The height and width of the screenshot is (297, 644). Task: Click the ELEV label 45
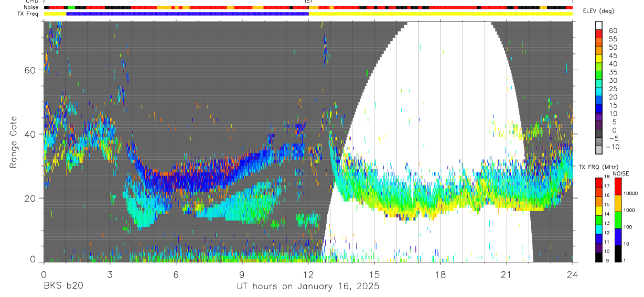612,56
